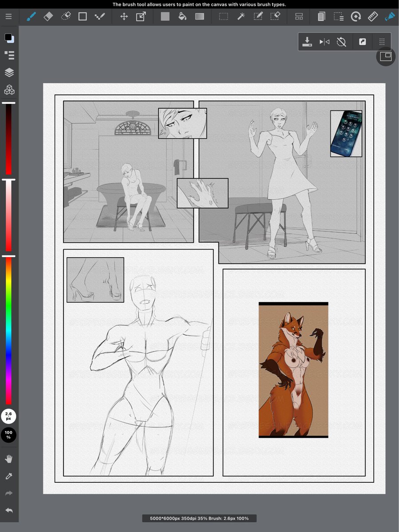Select the dashed-outline eraser tool

tap(66, 16)
